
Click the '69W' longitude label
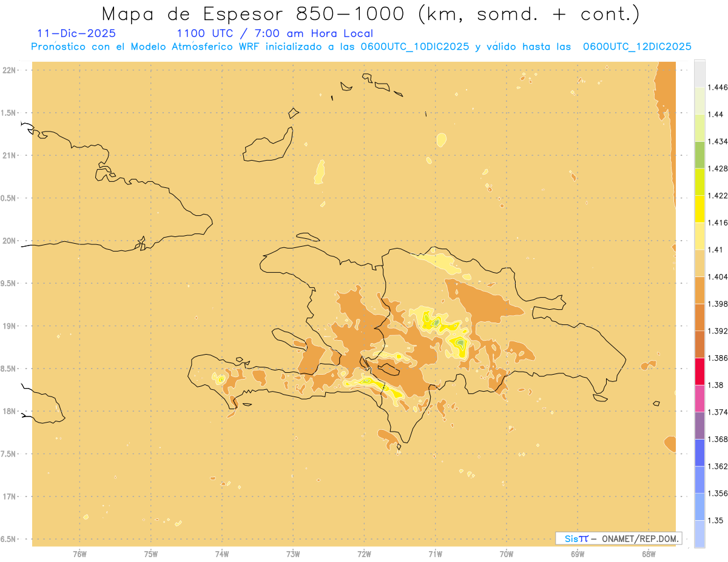tap(578, 554)
